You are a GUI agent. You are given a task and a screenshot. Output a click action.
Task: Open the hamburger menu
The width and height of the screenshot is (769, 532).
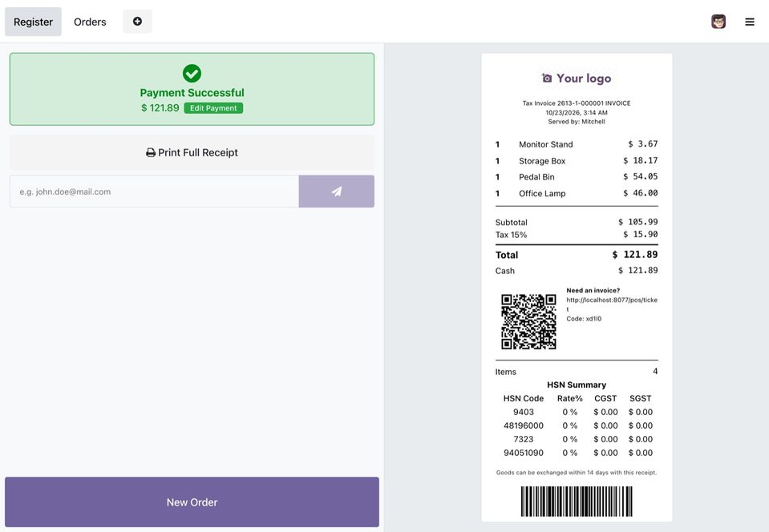[x=750, y=22]
